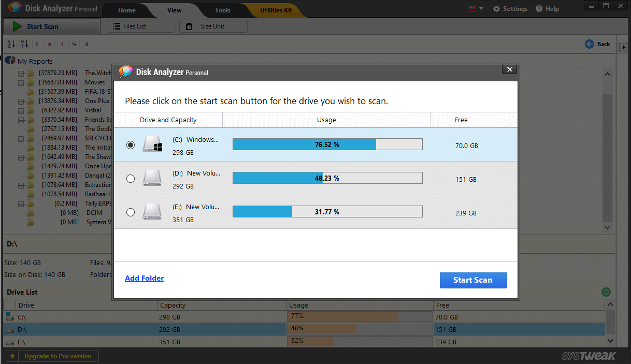Viewport: 631px width, 364px height.
Task: Select the C: drive radio button
Action: (x=131, y=145)
